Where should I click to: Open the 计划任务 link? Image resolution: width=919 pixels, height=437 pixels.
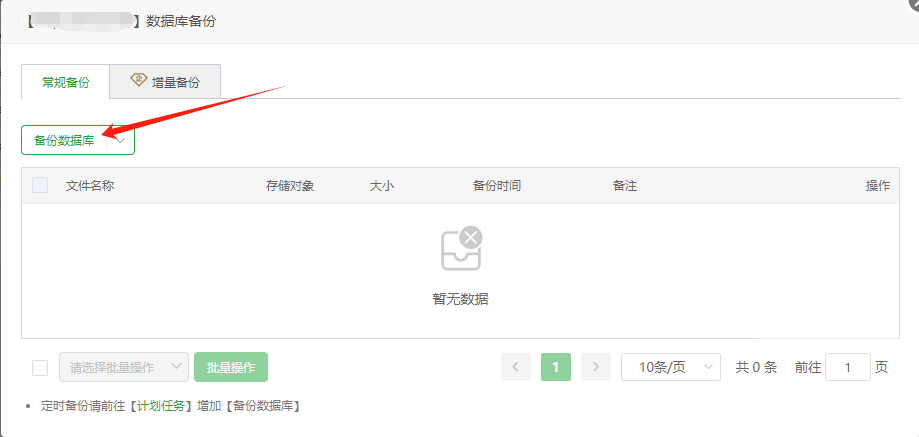coord(161,406)
